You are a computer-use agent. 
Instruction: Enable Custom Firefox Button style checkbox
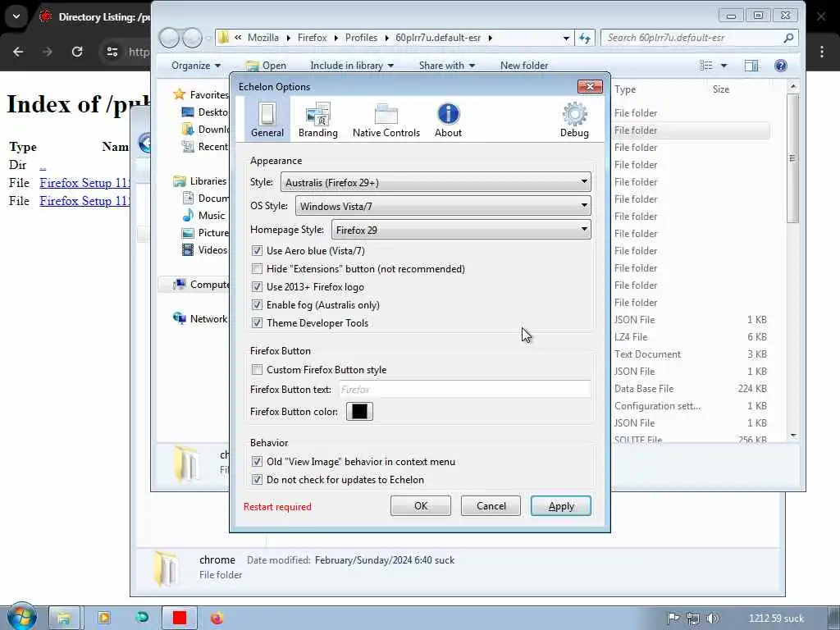(257, 370)
